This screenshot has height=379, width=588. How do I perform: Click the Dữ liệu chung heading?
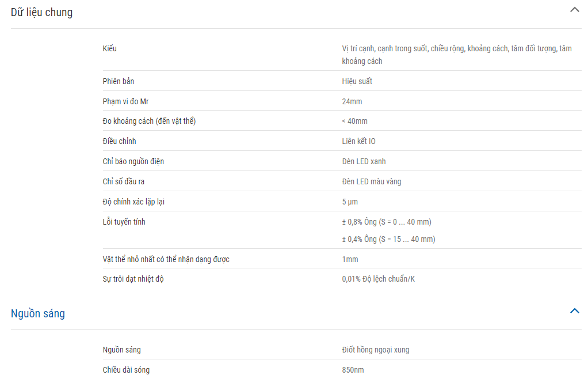pyautogui.click(x=41, y=12)
